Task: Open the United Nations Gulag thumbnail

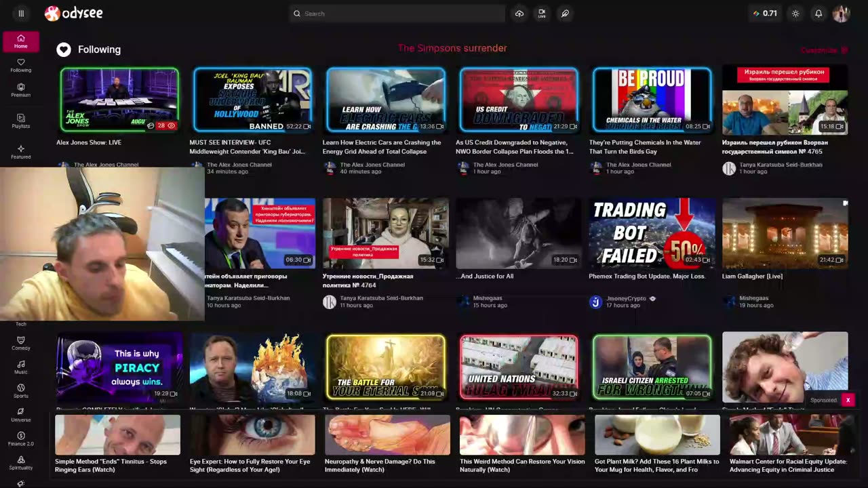Action: point(519,367)
